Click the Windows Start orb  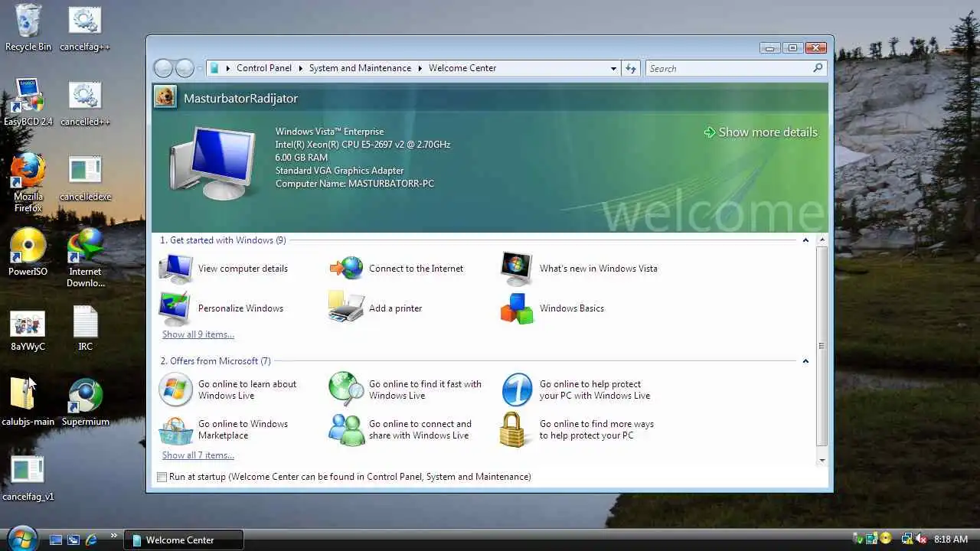(21, 538)
